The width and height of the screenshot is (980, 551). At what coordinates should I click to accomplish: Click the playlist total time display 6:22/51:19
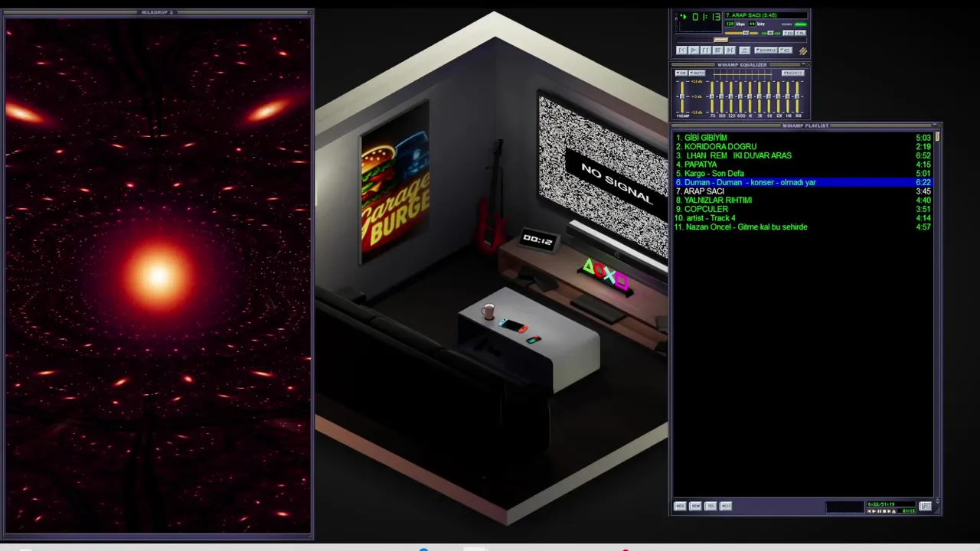click(891, 504)
